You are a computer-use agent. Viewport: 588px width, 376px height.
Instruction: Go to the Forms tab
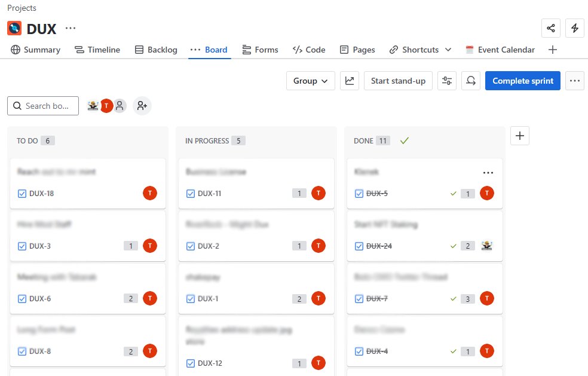261,50
